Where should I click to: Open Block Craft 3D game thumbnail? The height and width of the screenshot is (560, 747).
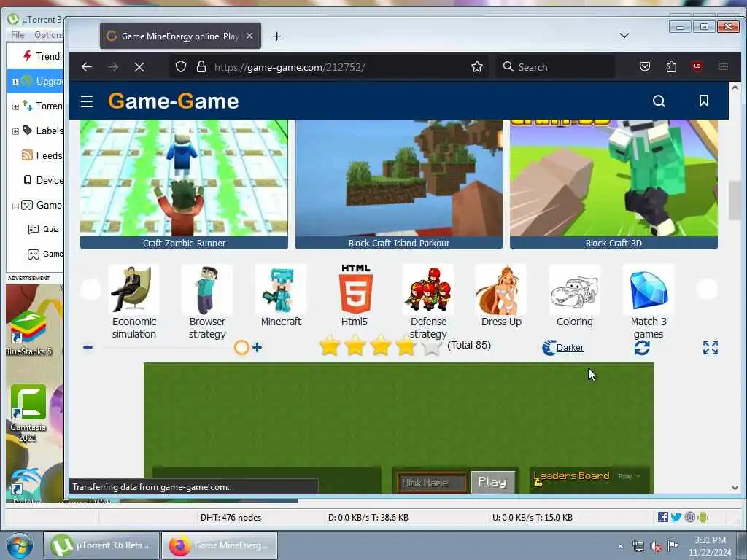tap(614, 184)
